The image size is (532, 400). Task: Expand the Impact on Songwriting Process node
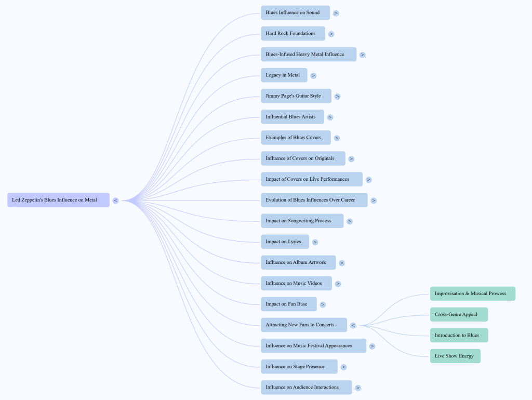(x=350, y=221)
